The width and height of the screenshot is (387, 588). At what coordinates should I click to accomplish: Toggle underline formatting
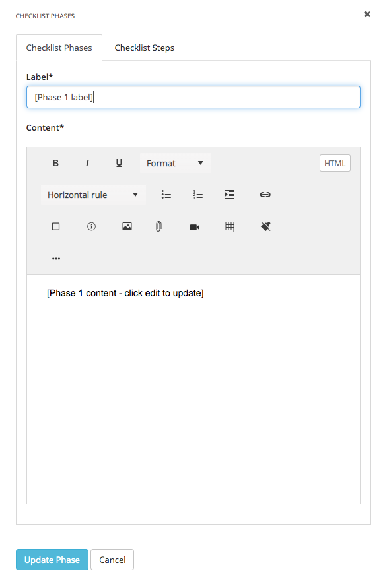(119, 163)
